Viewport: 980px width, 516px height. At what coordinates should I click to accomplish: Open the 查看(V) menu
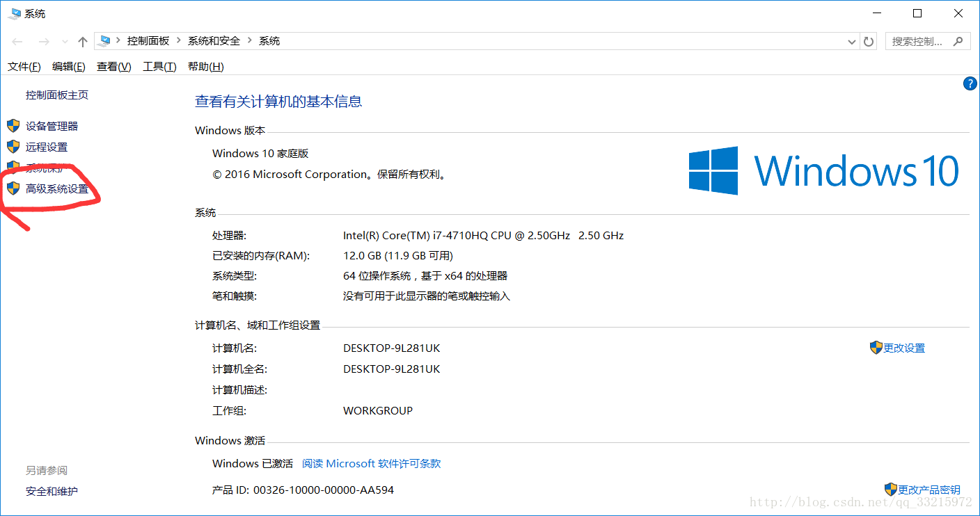(x=114, y=67)
